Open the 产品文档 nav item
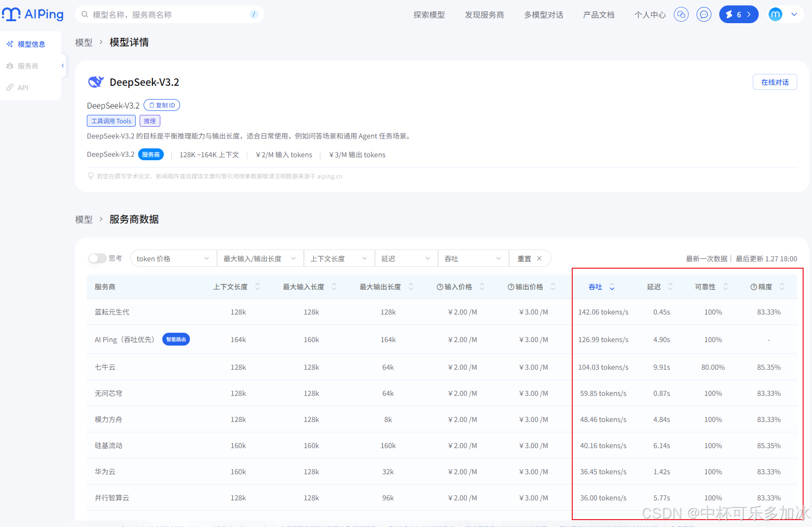 tap(599, 15)
